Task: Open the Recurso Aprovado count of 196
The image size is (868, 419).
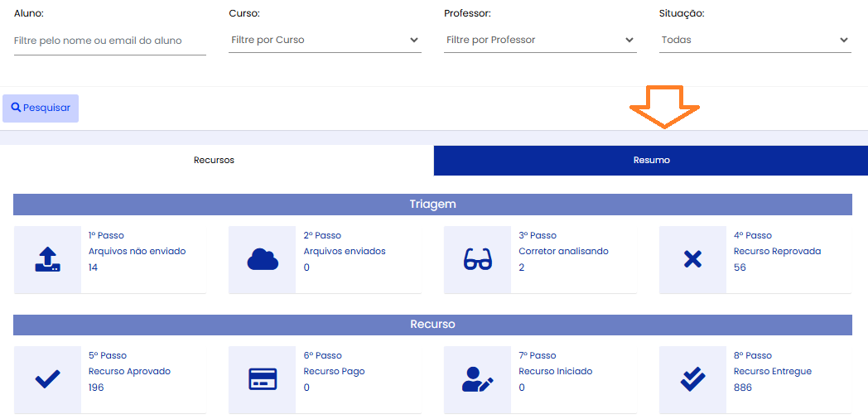Action: 96,388
